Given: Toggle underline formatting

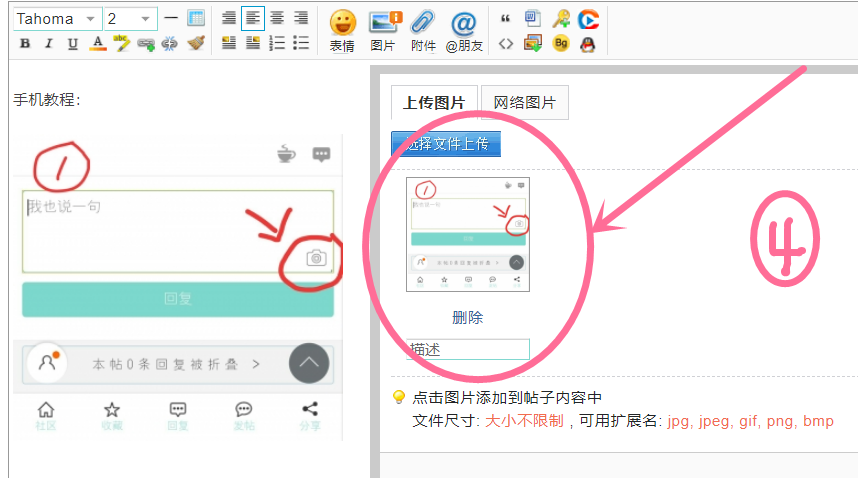Looking at the screenshot, I should pos(73,43).
